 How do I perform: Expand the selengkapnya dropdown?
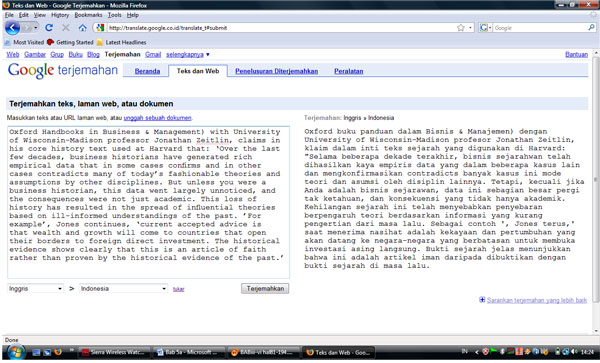pos(188,54)
